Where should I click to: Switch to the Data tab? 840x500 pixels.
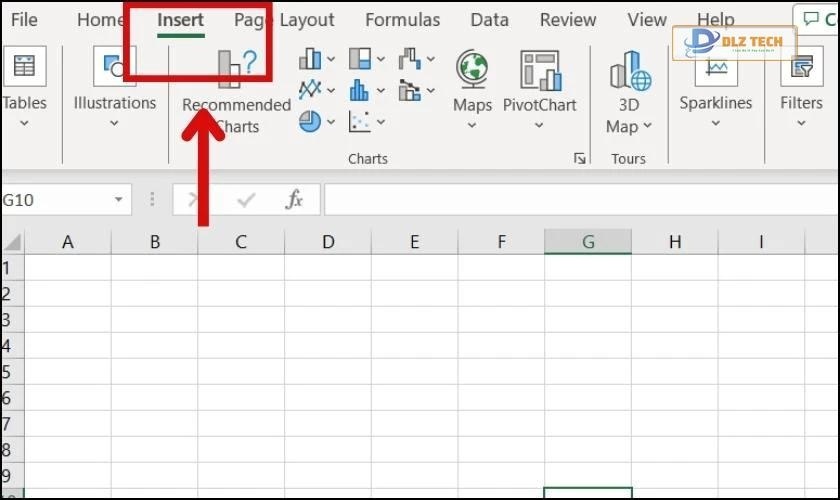tap(489, 20)
